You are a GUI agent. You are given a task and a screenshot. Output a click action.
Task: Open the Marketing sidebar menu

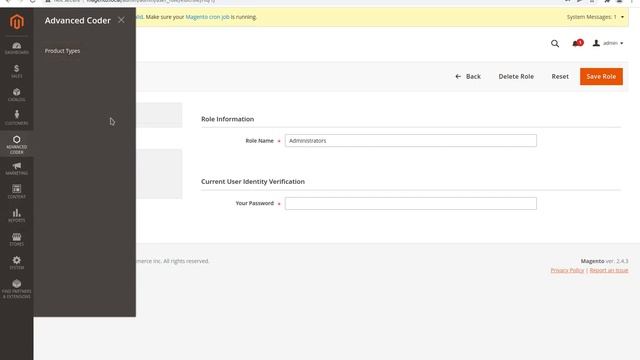(x=17, y=169)
